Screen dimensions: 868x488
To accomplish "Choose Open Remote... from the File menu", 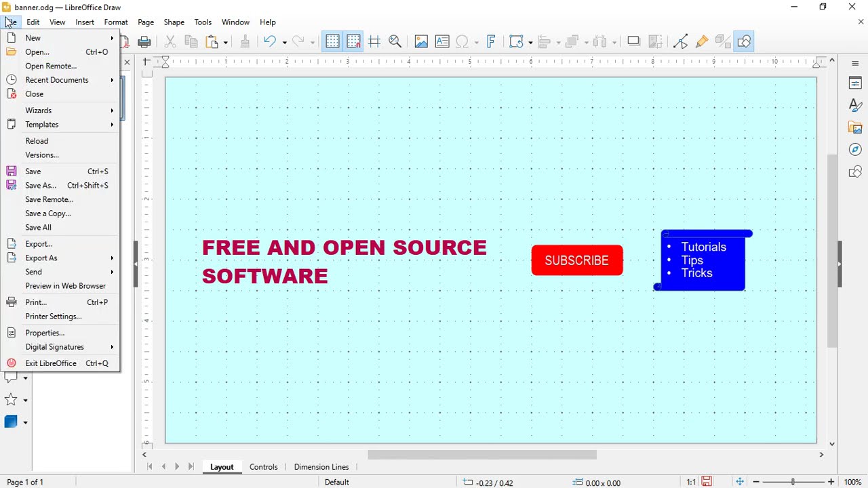I will [61, 66].
